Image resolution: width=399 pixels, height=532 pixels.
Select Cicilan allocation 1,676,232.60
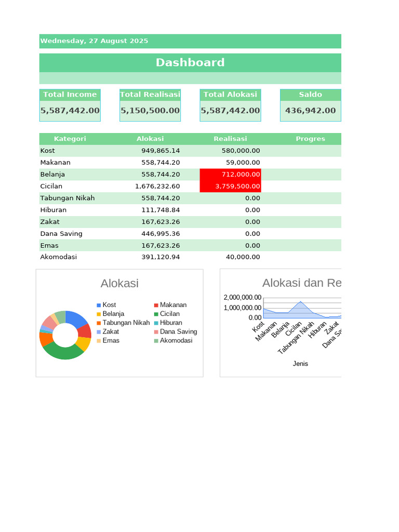pyautogui.click(x=150, y=187)
